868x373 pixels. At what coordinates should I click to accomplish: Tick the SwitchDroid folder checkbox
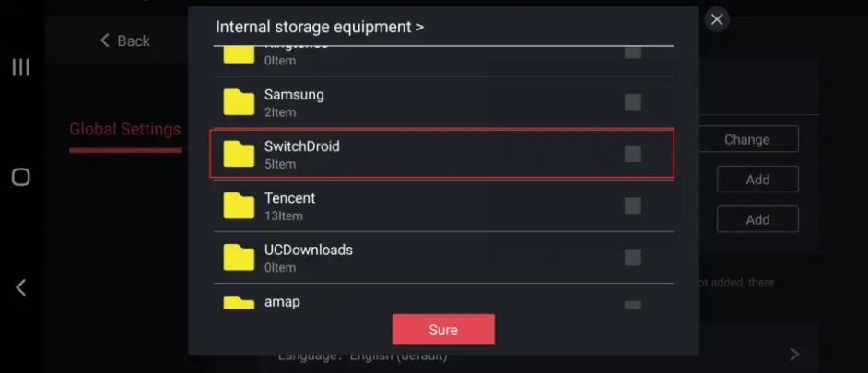633,154
